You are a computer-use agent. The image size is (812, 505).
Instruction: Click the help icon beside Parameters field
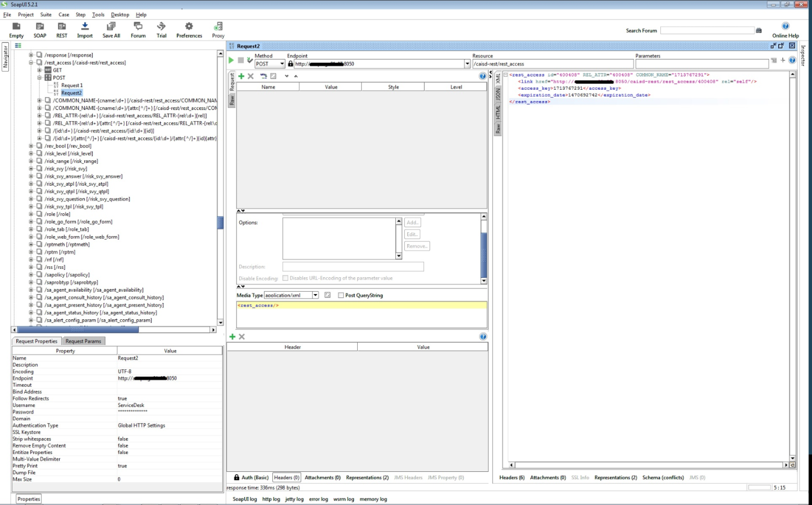click(792, 60)
